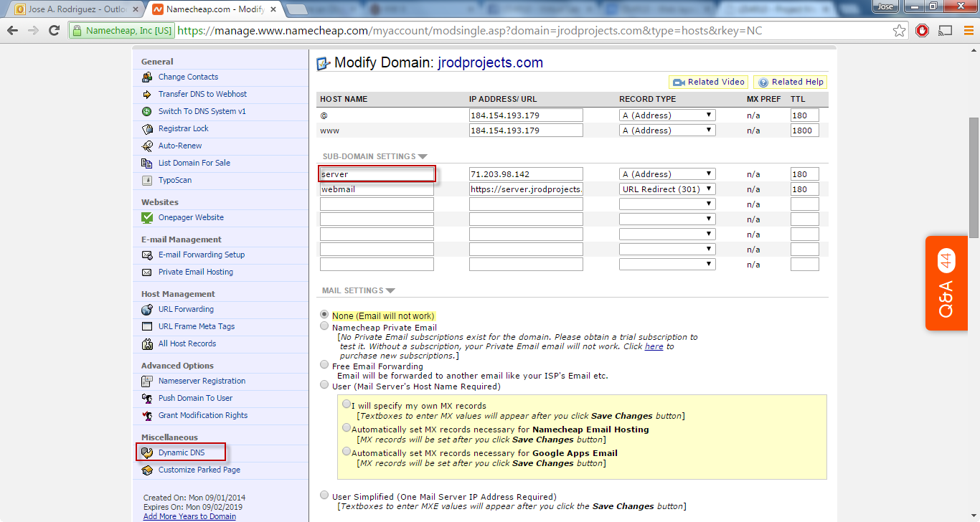
Task: Select User (Mail Server's Host Name Required)
Action: point(325,385)
